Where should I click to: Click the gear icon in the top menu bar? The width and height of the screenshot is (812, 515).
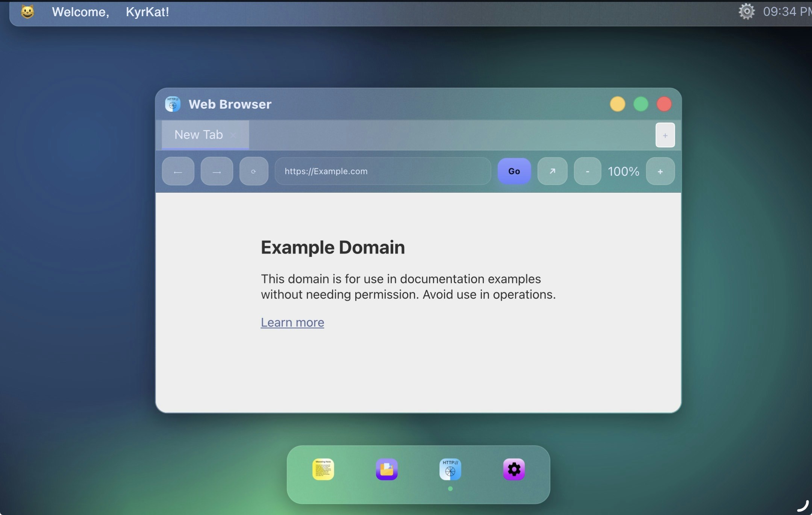pos(747,11)
